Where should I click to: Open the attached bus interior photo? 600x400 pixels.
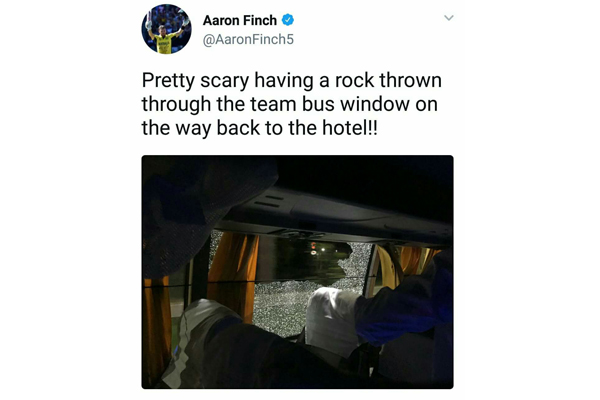tap(297, 272)
